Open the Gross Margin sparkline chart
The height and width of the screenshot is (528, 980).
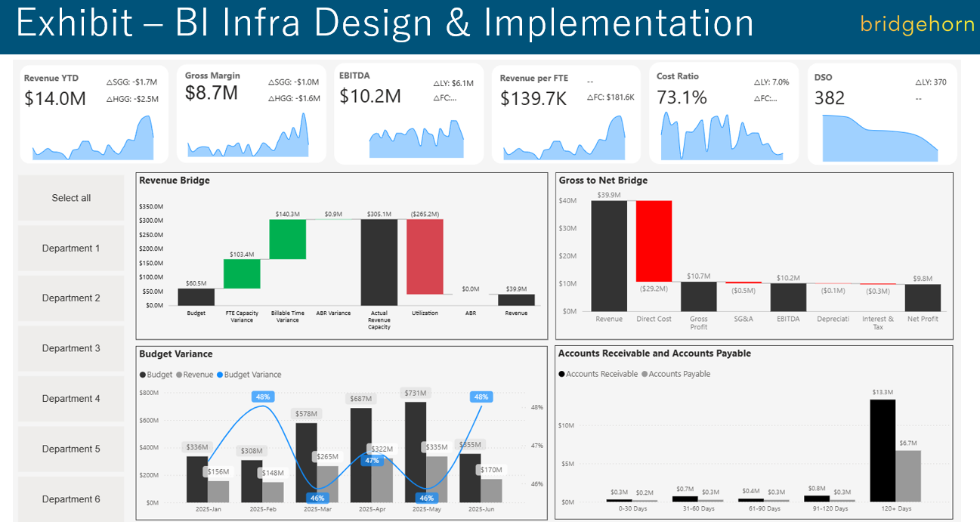coord(248,135)
